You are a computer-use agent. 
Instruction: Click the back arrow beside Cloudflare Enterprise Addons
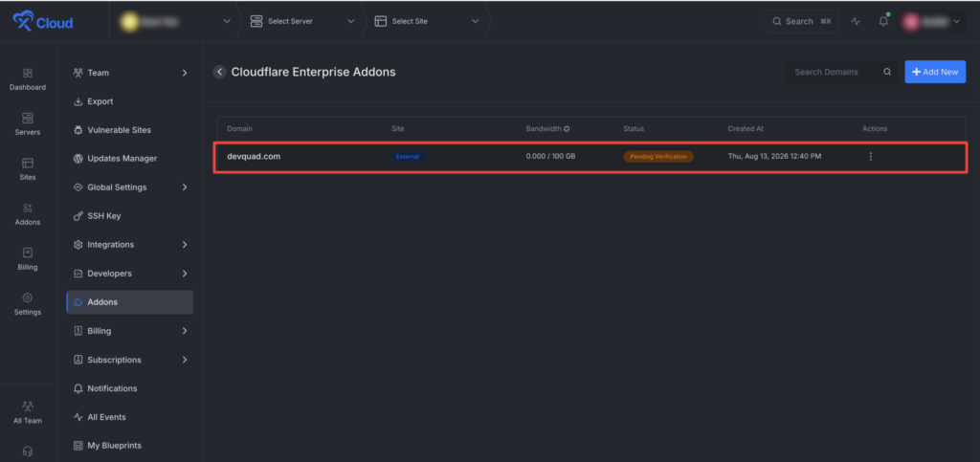(x=219, y=72)
